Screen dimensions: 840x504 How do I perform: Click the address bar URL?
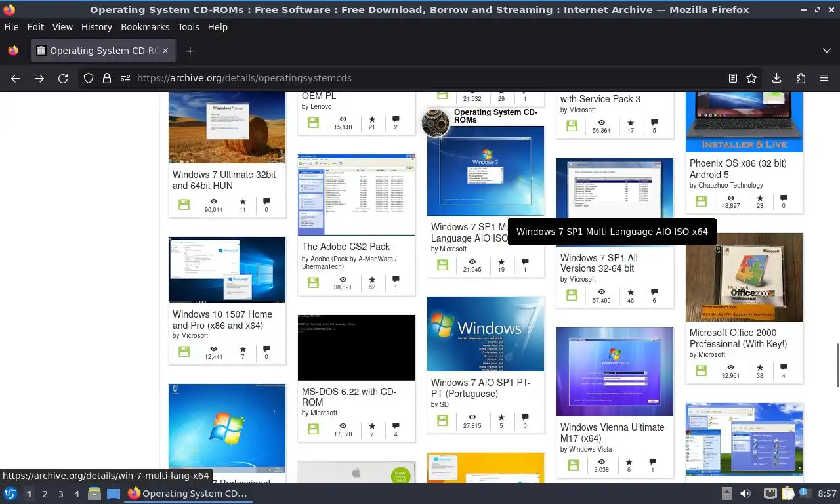point(244,78)
